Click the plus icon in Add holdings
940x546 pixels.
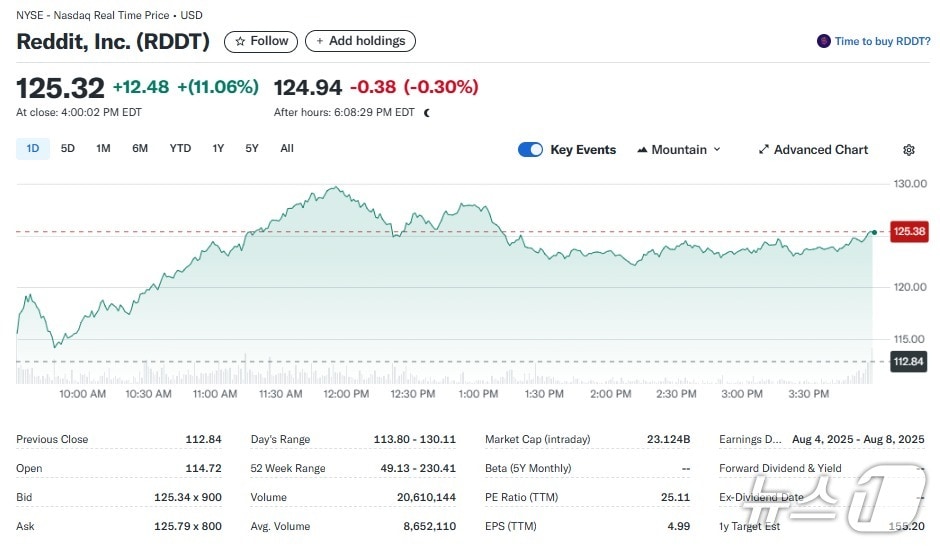[x=320, y=41]
